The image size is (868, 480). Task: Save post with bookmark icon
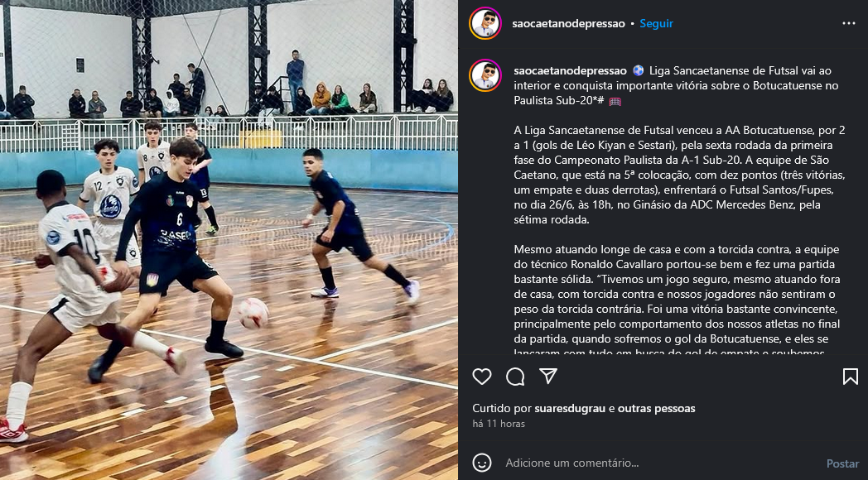(851, 377)
